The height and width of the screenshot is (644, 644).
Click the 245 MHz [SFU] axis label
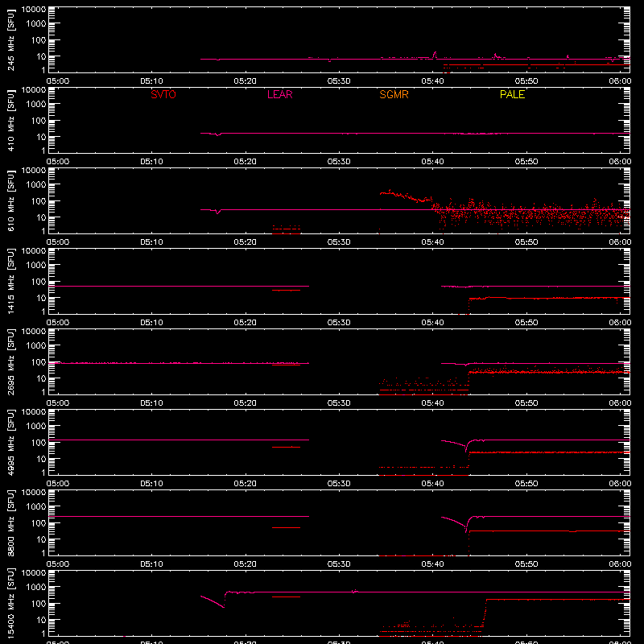pyautogui.click(x=11, y=41)
